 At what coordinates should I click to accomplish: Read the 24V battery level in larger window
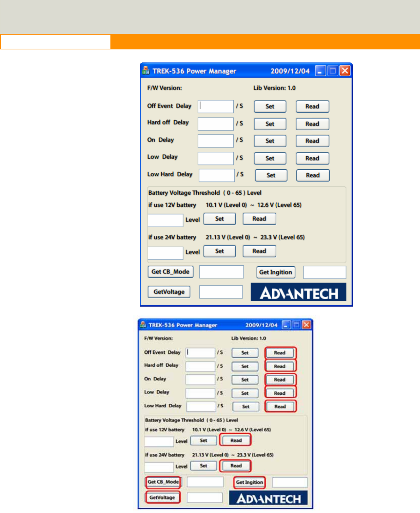click(259, 251)
